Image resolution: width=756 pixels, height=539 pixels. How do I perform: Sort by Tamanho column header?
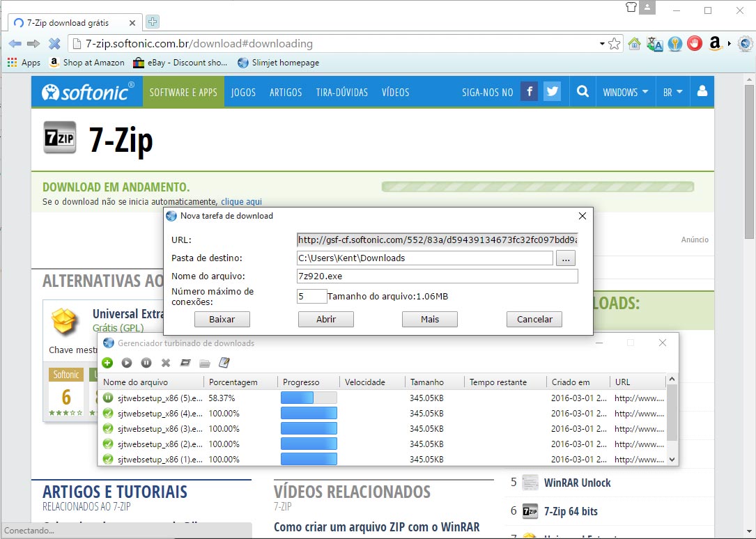tap(434, 382)
